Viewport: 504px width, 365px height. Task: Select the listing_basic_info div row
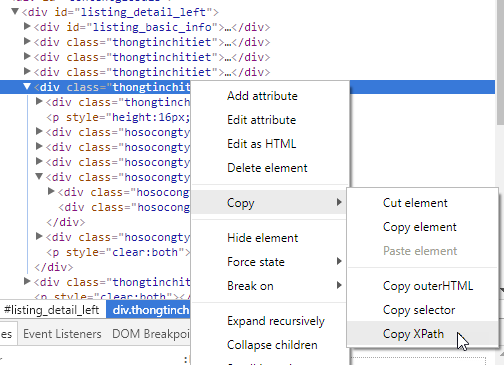152,27
